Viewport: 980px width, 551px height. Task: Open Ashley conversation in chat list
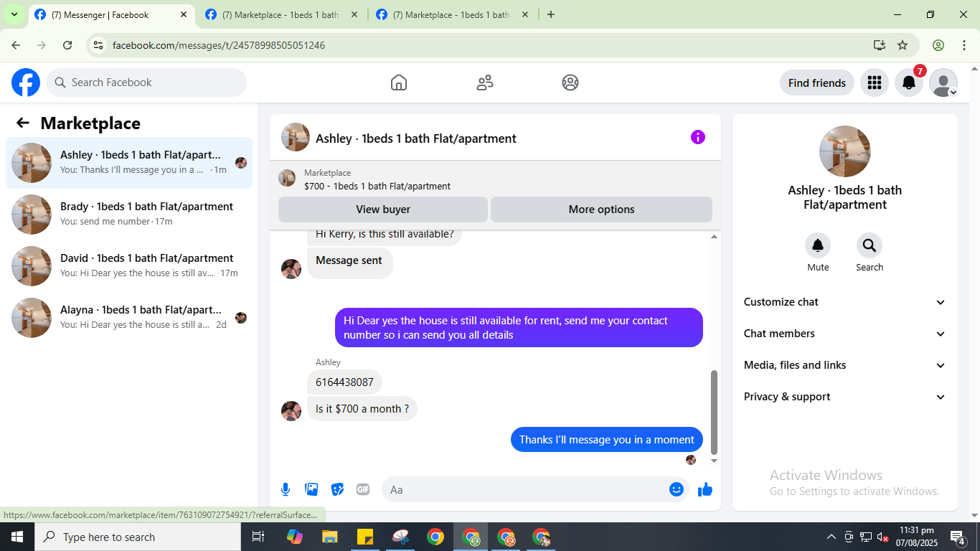point(129,163)
